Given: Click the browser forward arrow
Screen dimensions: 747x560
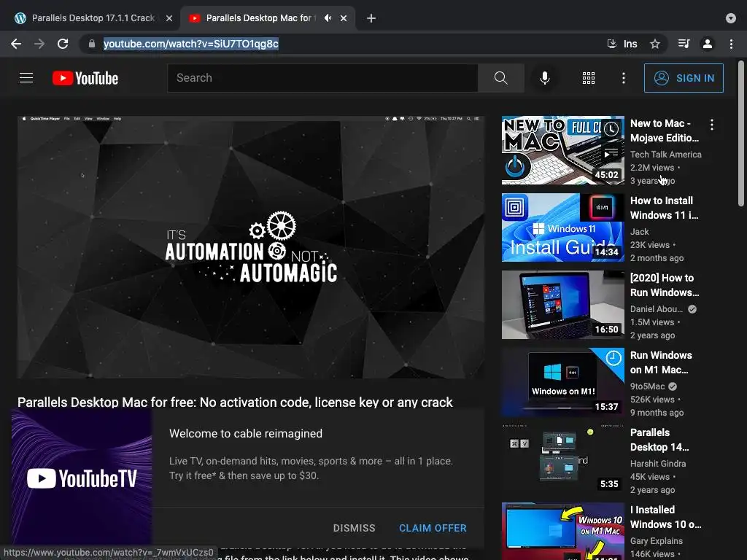Looking at the screenshot, I should [39, 44].
